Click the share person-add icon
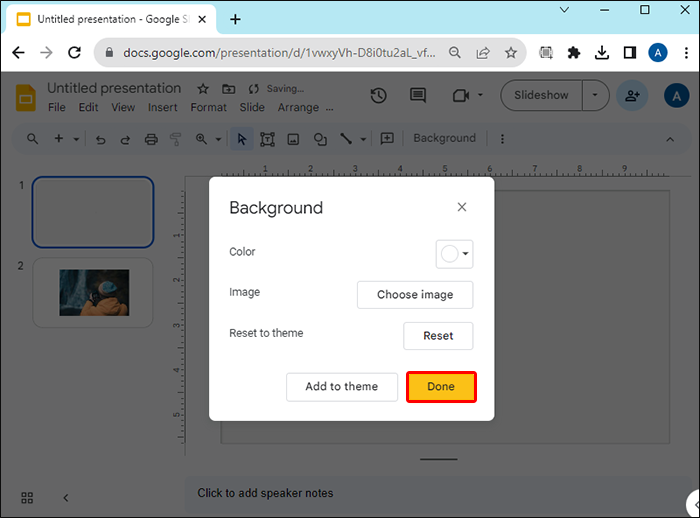700x518 pixels. click(x=632, y=96)
